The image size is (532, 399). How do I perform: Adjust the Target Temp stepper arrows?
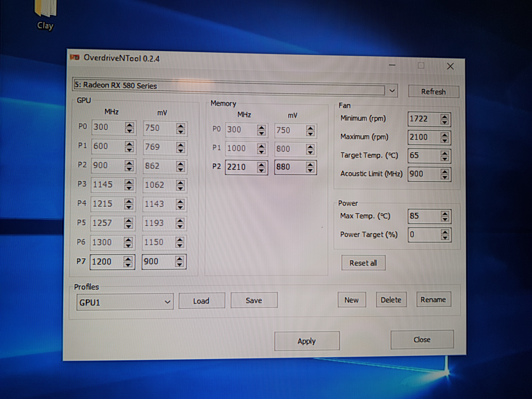(x=445, y=156)
